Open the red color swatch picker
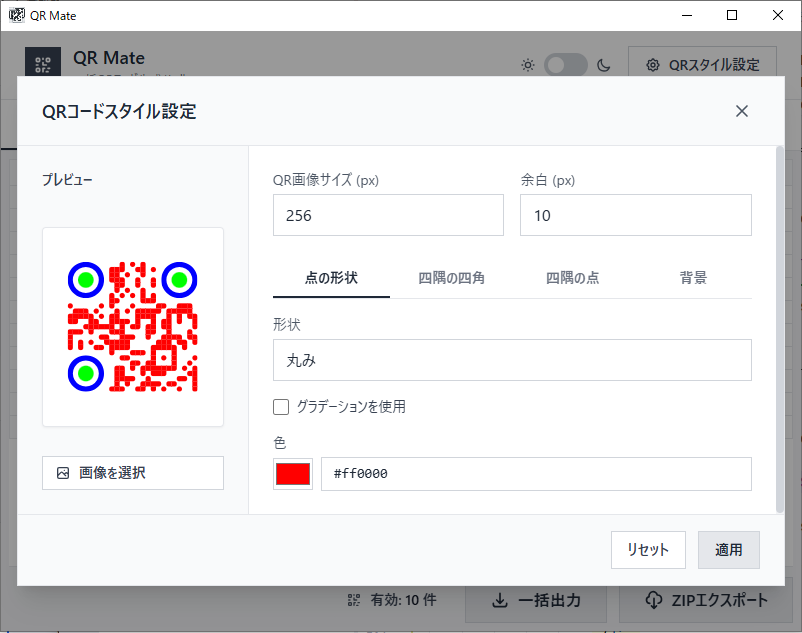The image size is (802, 633). [x=293, y=474]
